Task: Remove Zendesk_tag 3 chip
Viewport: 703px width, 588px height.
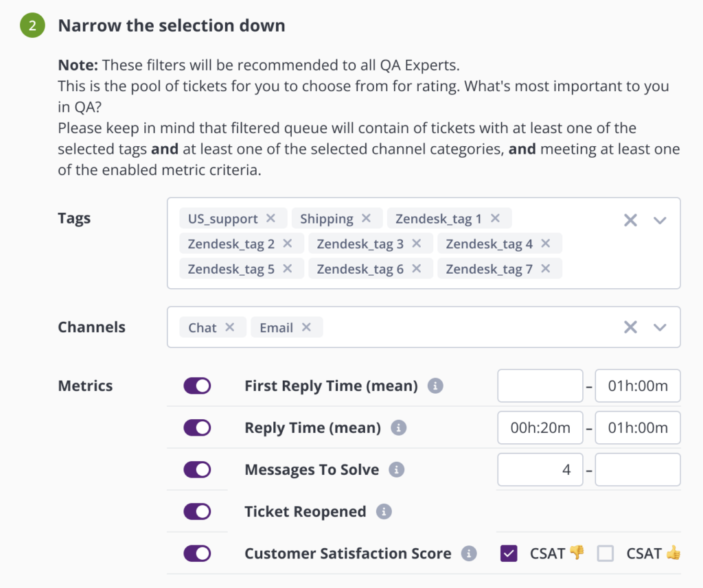Action: tap(417, 244)
